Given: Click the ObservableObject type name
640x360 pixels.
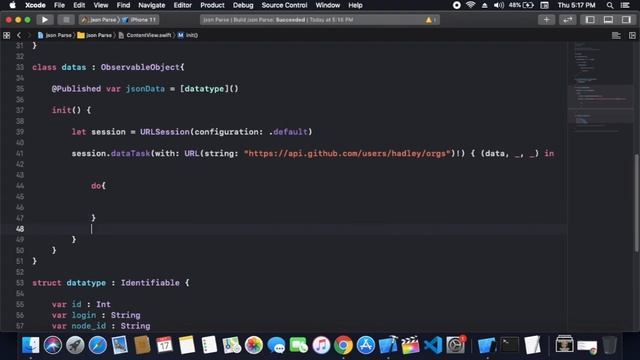Looking at the screenshot, I should click(x=141, y=67).
